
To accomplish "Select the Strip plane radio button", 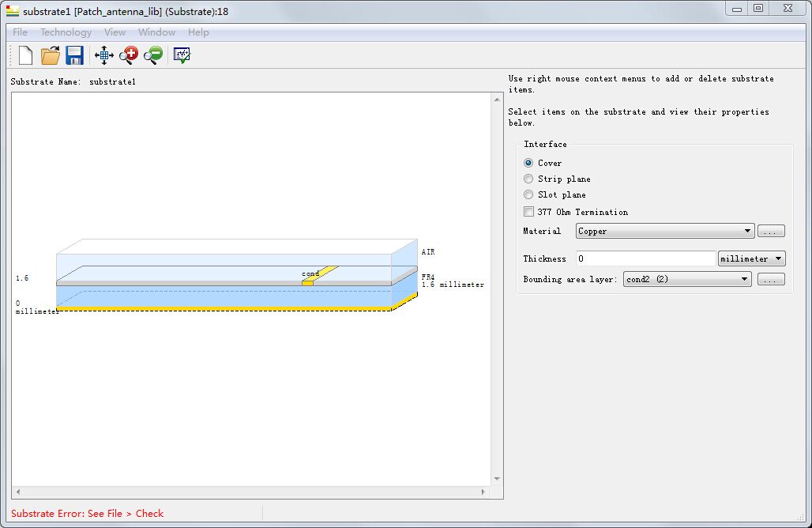I will tap(528, 179).
